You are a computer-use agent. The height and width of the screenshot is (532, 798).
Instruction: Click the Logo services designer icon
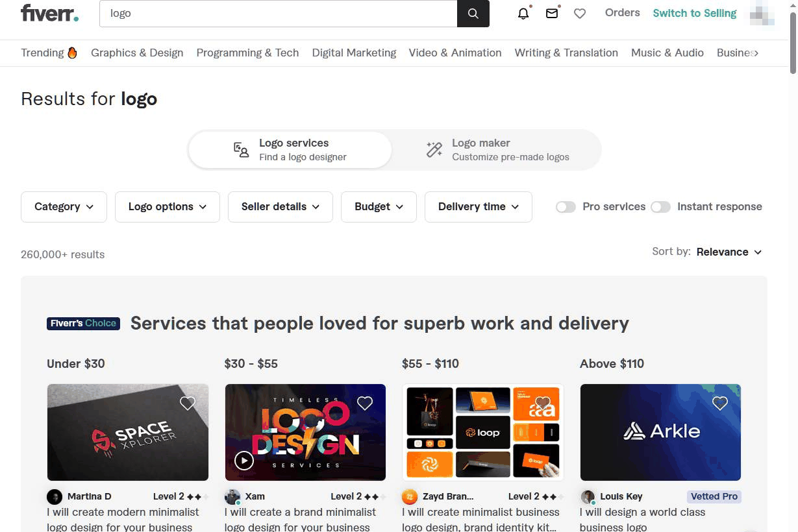pyautogui.click(x=241, y=150)
